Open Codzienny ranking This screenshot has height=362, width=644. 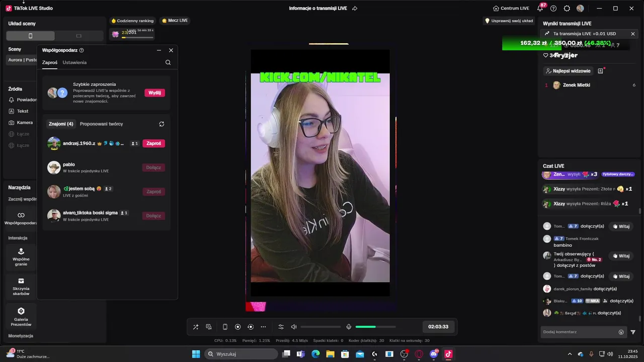[132, 21]
